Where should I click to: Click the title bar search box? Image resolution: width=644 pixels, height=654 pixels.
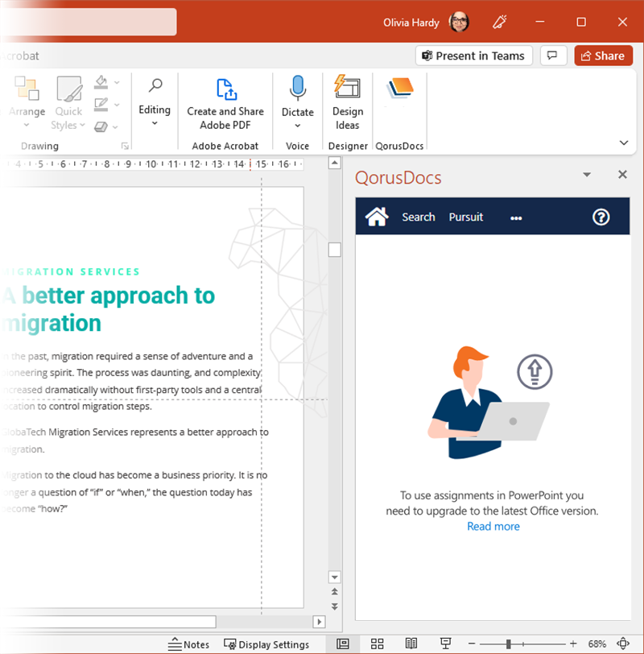pos(88,22)
